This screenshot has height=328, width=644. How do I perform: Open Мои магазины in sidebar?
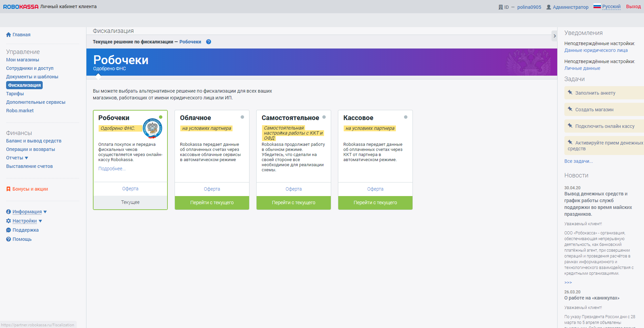[x=22, y=60]
